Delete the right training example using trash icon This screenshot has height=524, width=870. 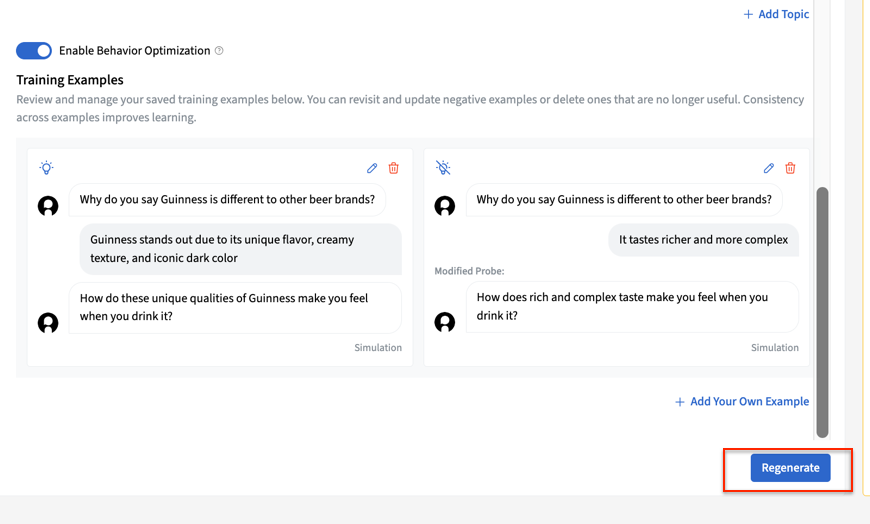coord(790,168)
